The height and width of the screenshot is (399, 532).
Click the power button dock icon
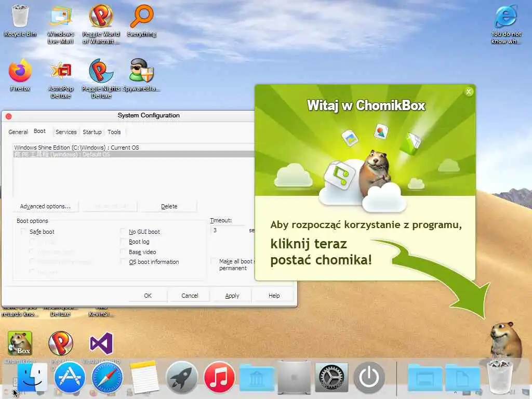click(x=369, y=377)
